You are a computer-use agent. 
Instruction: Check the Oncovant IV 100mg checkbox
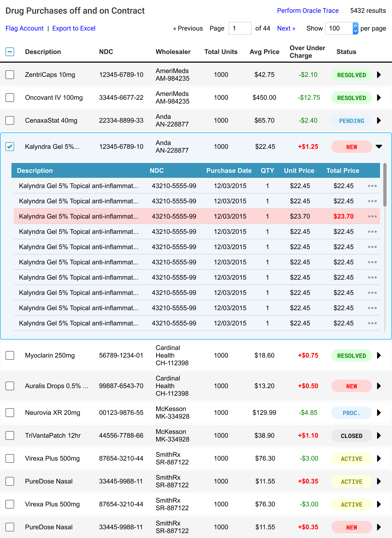pyautogui.click(x=10, y=98)
